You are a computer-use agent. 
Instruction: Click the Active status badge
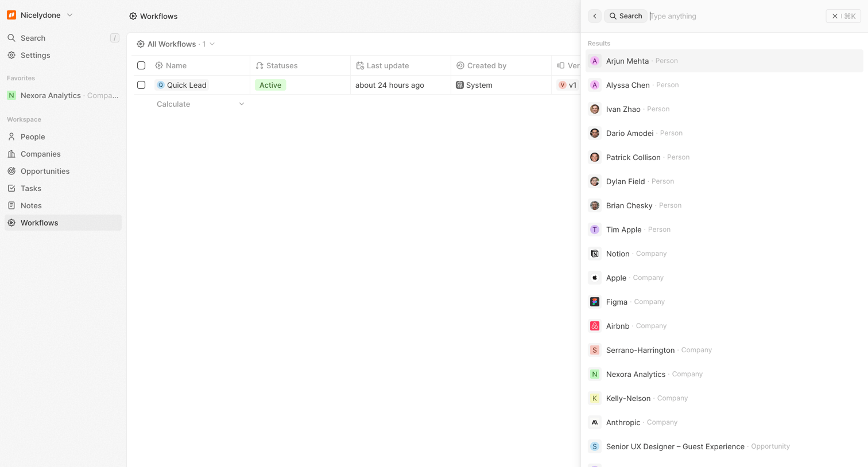[x=270, y=85]
